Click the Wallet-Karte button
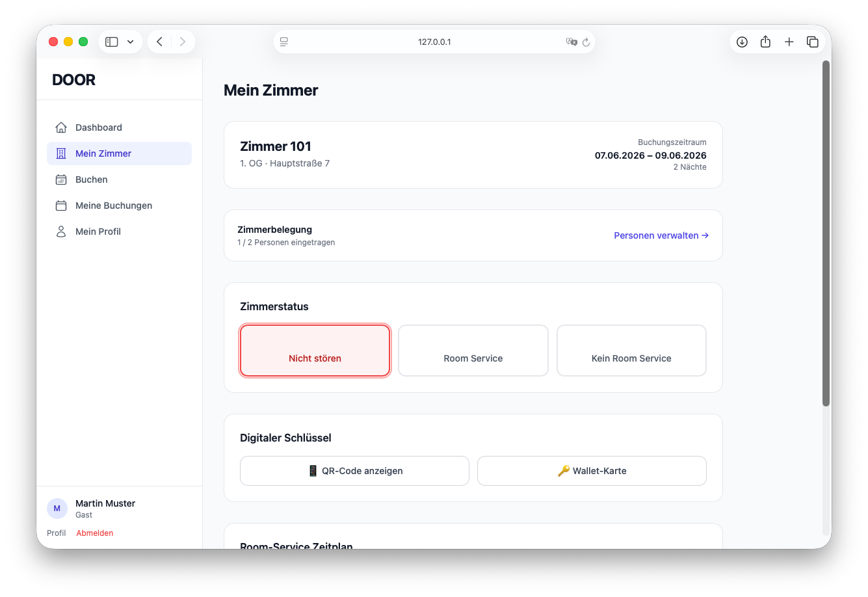Viewport: 868px width, 597px height. click(x=592, y=471)
